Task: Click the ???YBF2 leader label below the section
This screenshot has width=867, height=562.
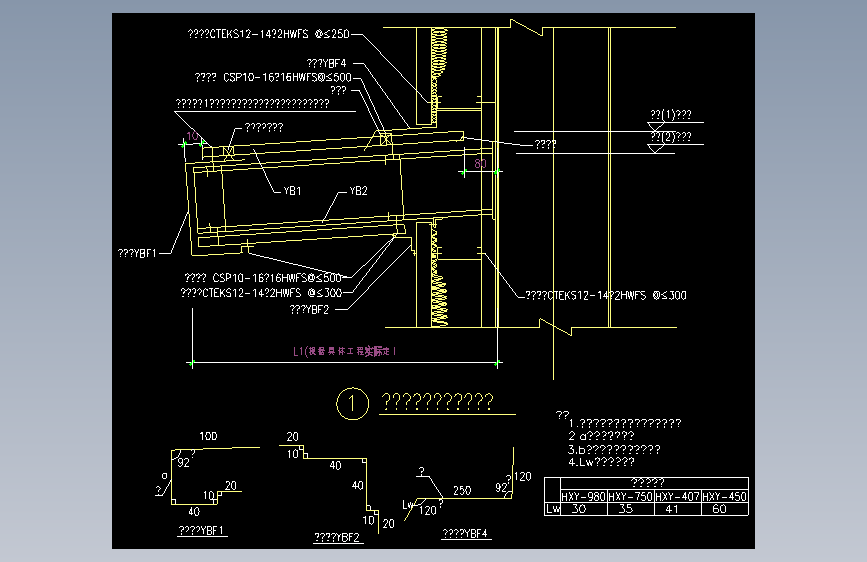Action: [x=310, y=310]
